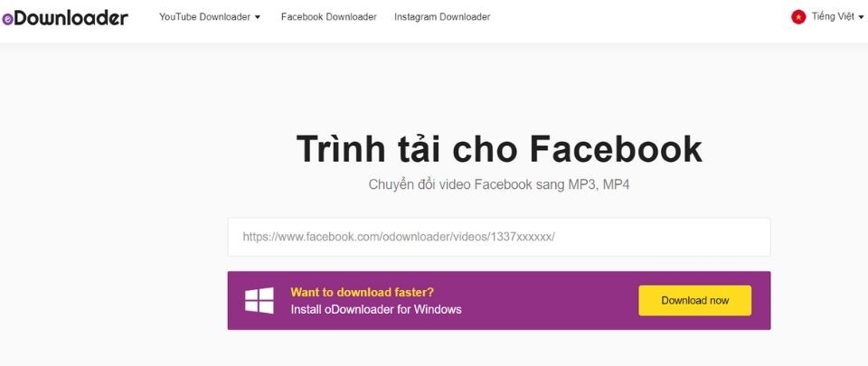Click the Vietnam flag icon

coord(798,17)
